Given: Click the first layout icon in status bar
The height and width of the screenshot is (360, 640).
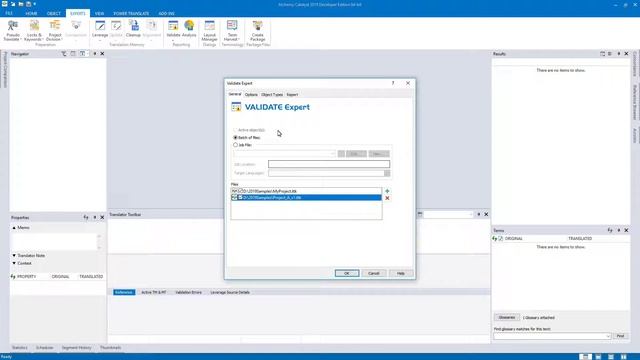Looking at the screenshot, I should coord(585,357).
